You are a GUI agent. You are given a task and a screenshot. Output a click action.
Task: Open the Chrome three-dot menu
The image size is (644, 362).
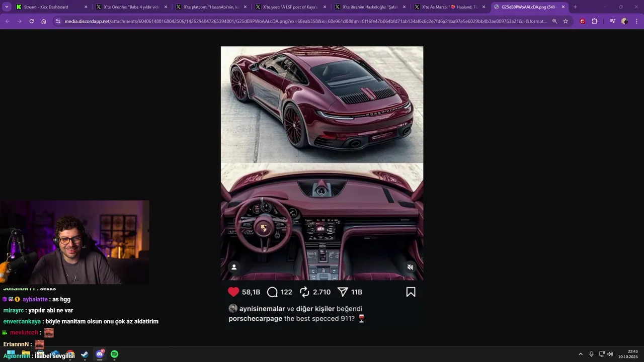636,21
